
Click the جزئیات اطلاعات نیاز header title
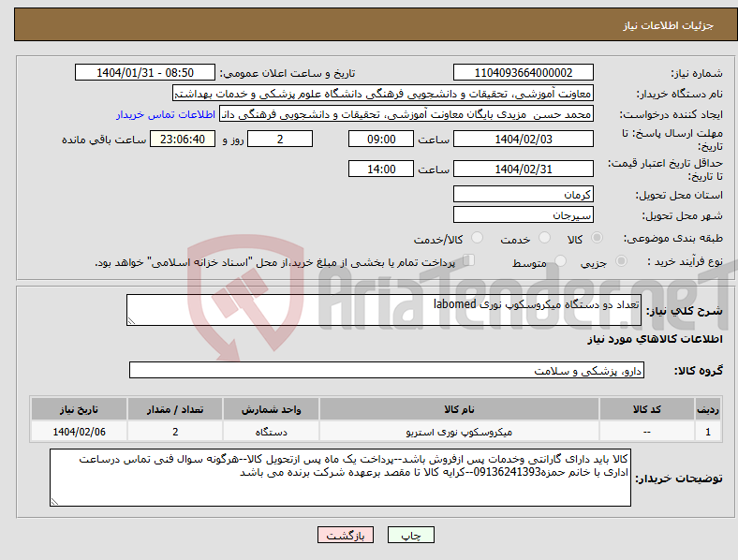[669, 25]
